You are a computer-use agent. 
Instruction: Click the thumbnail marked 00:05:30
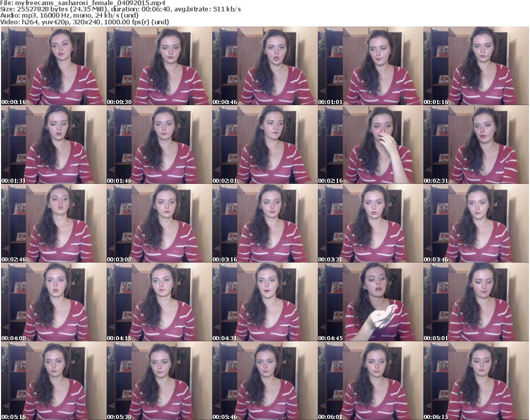tap(159, 381)
